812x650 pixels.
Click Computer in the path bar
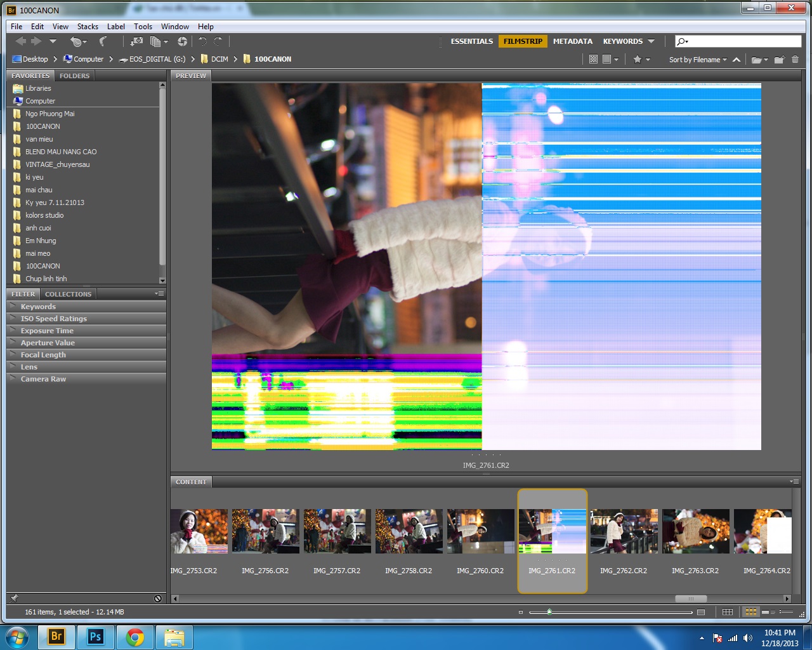tap(83, 59)
